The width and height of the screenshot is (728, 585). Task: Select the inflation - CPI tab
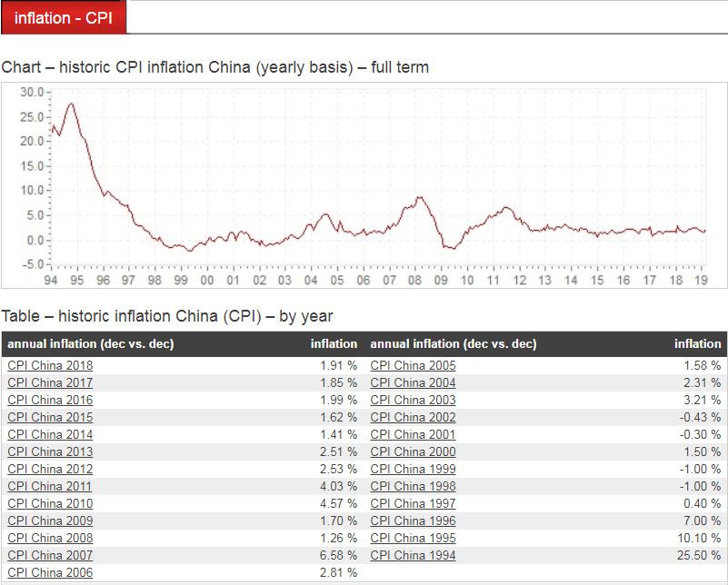tap(63, 17)
